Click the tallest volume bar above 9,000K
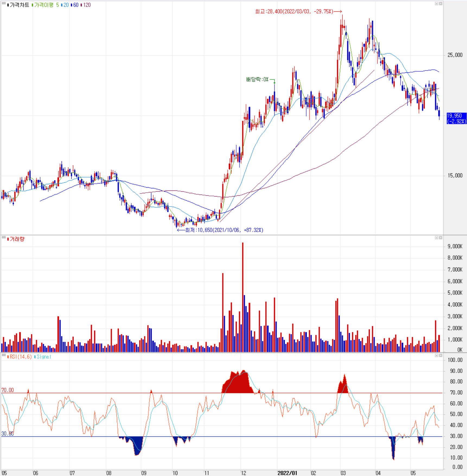The width and height of the screenshot is (467, 476). click(x=243, y=297)
